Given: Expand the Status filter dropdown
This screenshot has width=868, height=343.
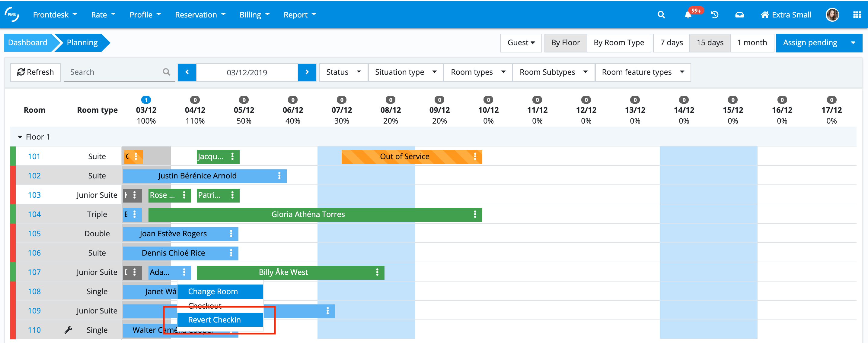Looking at the screenshot, I should (343, 72).
